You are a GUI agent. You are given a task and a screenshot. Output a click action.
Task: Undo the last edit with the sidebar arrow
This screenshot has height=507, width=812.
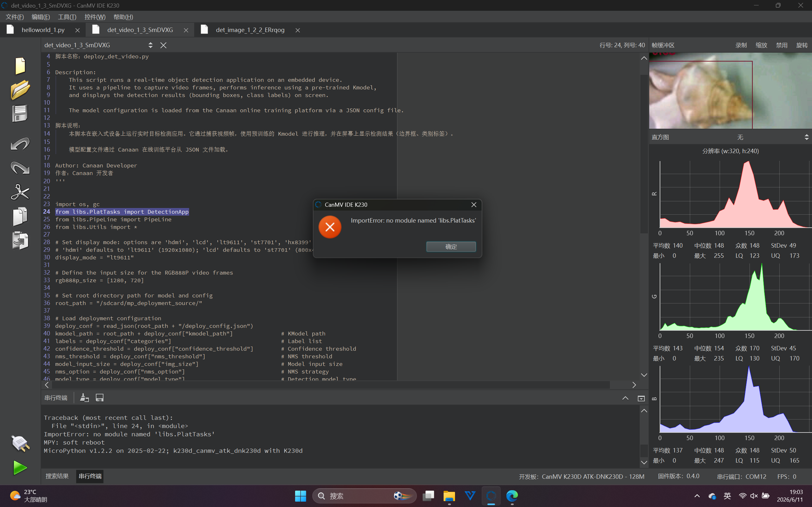click(20, 144)
